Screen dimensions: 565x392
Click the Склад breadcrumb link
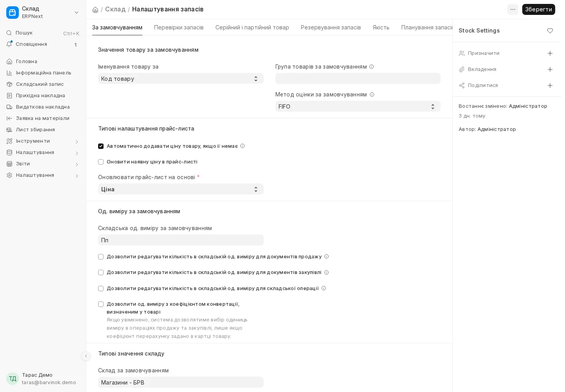(x=115, y=9)
